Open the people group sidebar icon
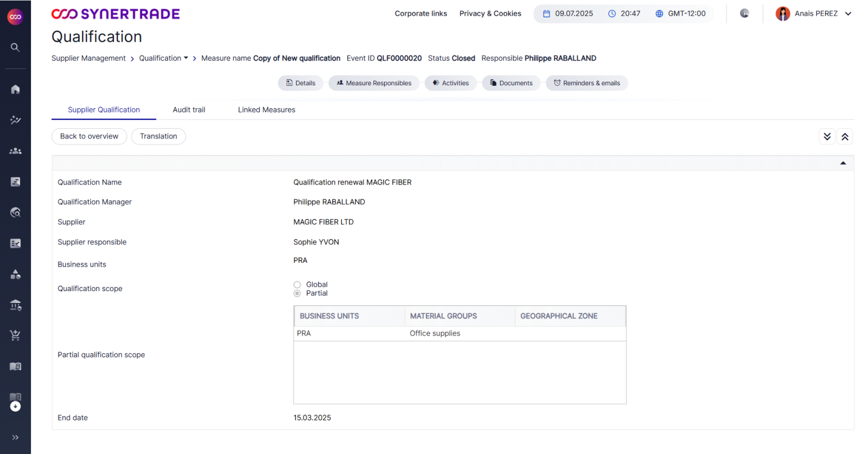This screenshot has height=454, width=868. 15,151
